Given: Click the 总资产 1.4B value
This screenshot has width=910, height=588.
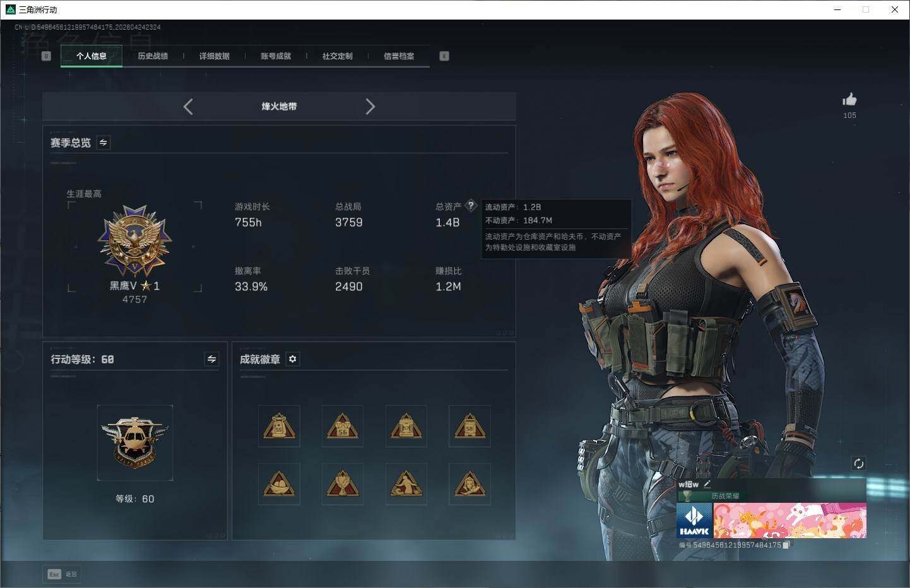Looking at the screenshot, I should (x=447, y=223).
